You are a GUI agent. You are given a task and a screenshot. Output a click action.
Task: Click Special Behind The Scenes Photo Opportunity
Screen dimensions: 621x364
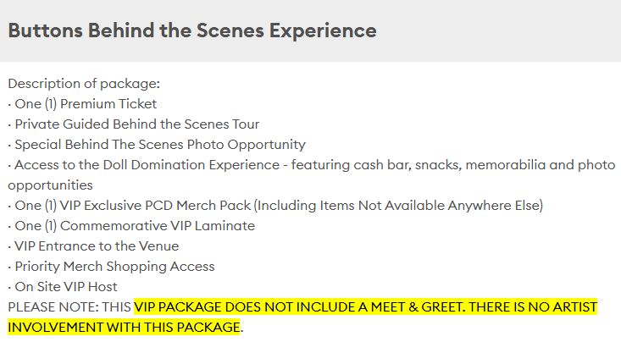(x=159, y=145)
